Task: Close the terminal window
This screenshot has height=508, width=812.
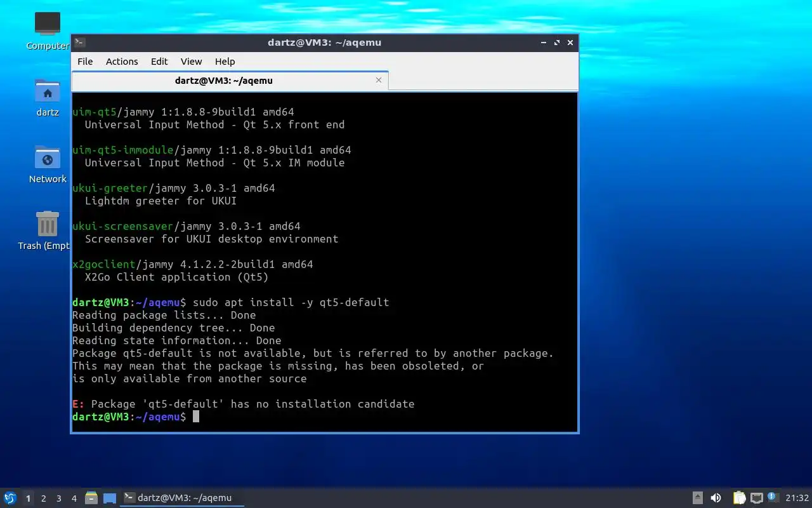Action: [570, 43]
